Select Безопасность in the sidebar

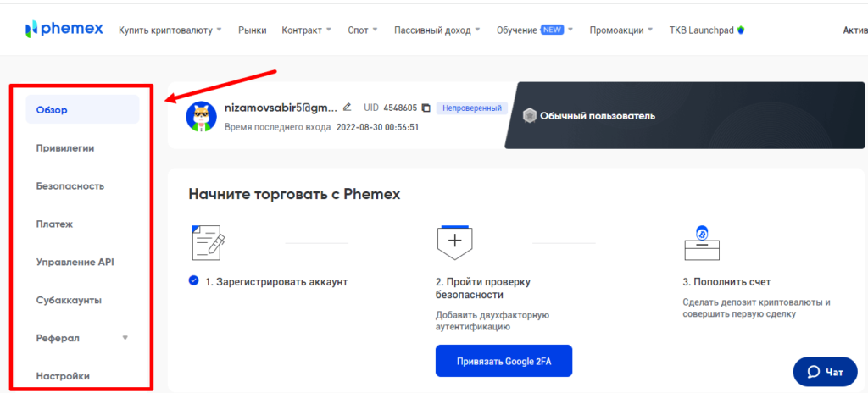click(x=70, y=185)
